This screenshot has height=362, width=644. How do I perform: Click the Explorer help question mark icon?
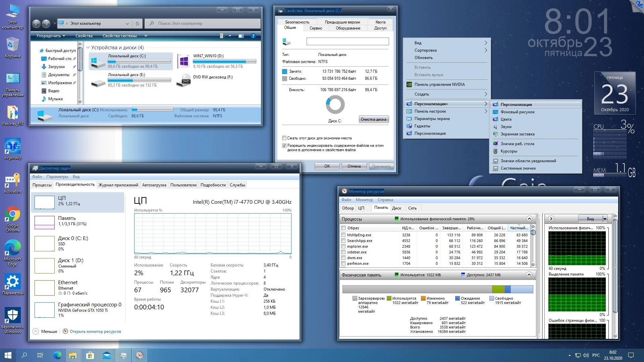point(253,36)
